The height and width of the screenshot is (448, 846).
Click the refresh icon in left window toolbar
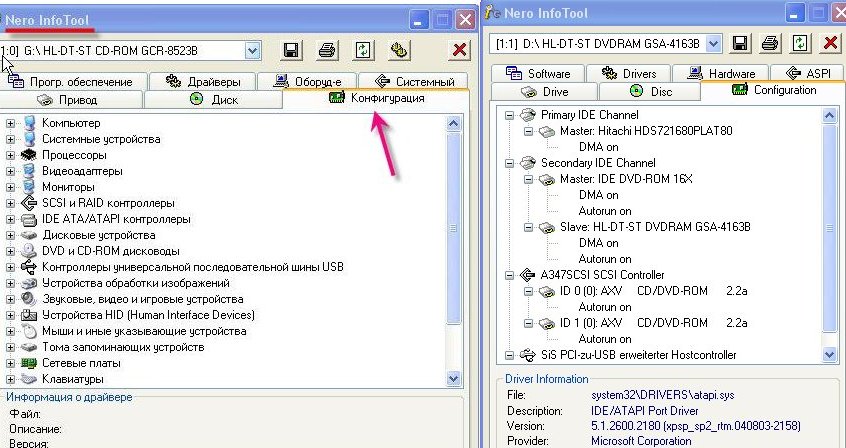(363, 50)
